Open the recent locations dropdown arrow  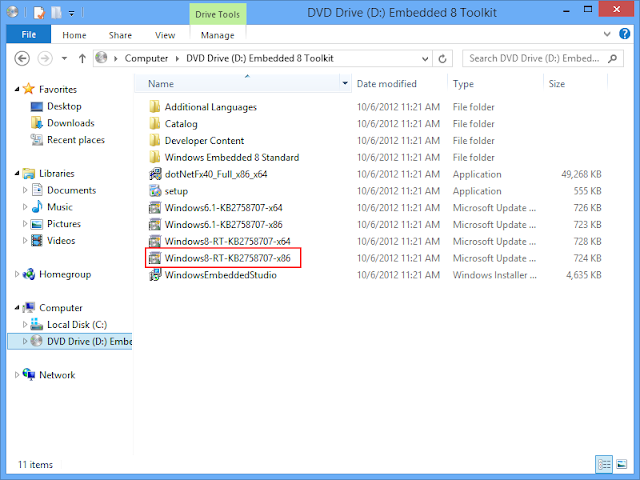(x=64, y=58)
